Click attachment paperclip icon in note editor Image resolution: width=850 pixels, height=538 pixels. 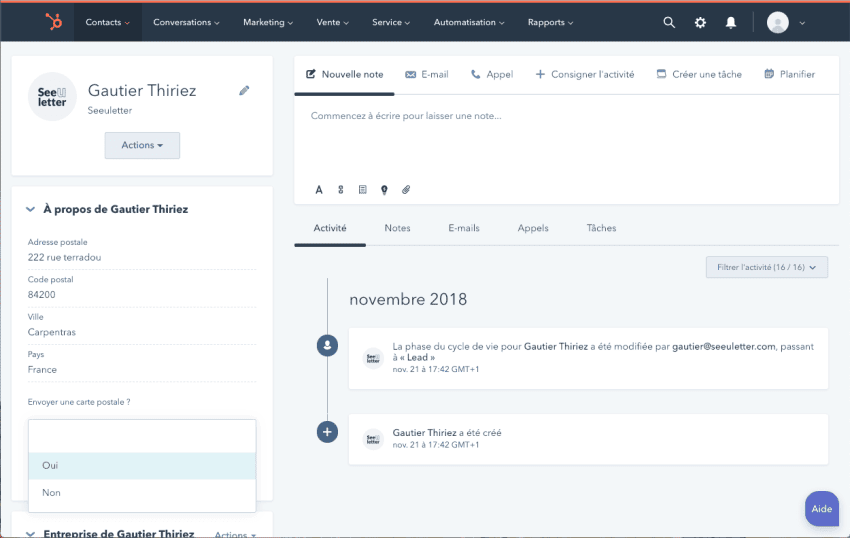(x=406, y=190)
